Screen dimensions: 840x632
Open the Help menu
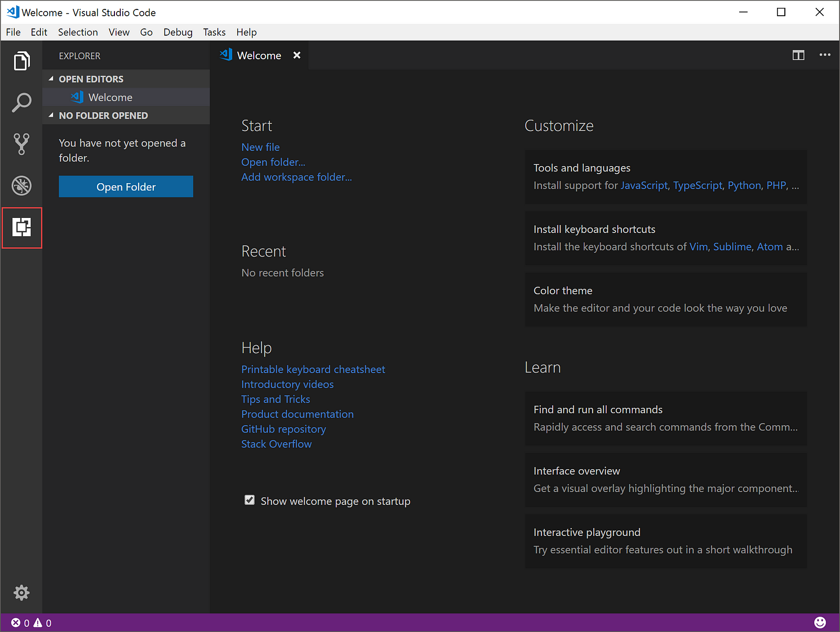pos(246,32)
